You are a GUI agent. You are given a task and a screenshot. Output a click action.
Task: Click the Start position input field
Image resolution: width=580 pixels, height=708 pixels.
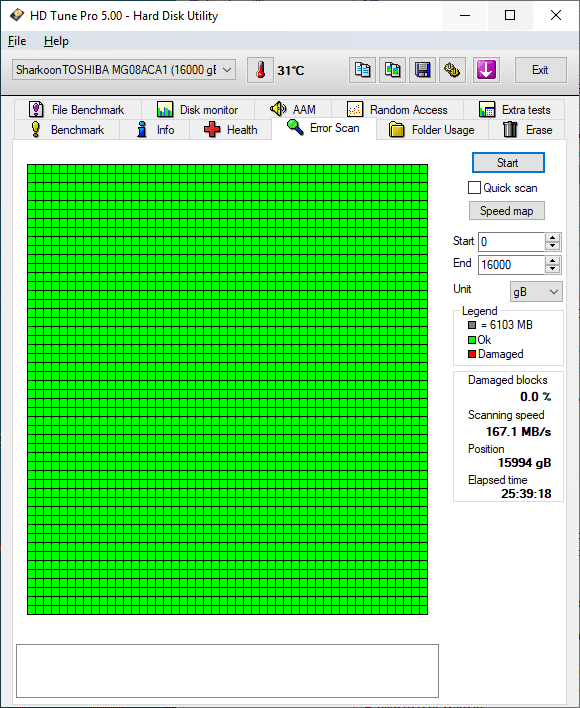(x=511, y=242)
